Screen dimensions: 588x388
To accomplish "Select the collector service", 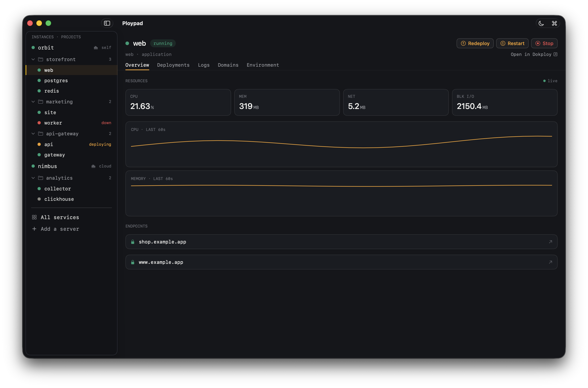I will click(72, 189).
